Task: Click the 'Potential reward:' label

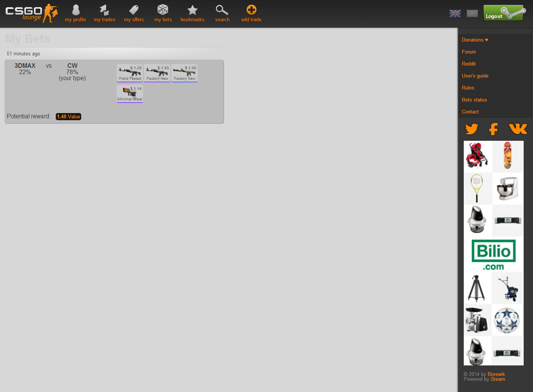Action: [28, 116]
